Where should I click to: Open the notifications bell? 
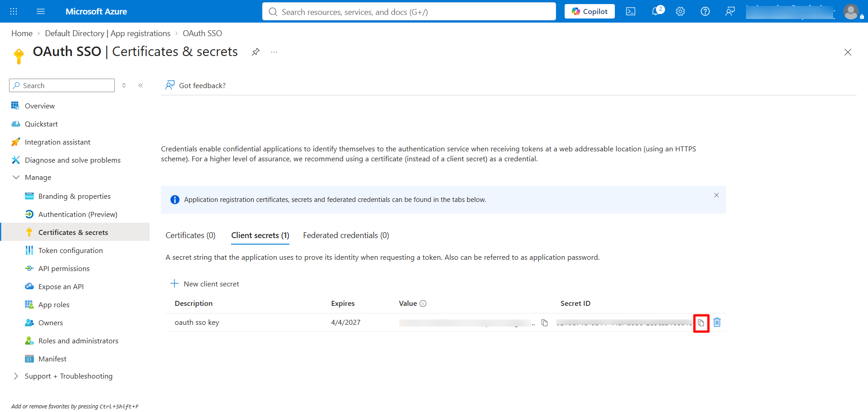click(656, 11)
